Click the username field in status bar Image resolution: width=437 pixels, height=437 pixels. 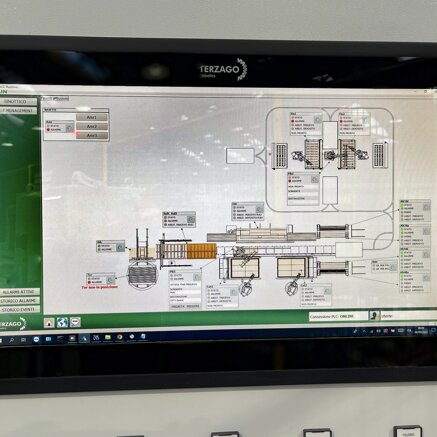408,315
